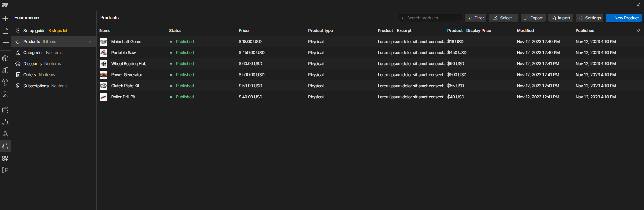The image size is (644, 210).
Task: Open the Pages panel icon
Action: pyautogui.click(x=5, y=31)
